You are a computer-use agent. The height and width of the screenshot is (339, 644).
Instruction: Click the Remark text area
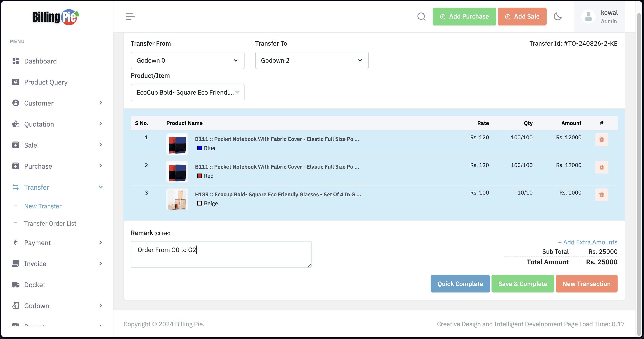click(221, 254)
